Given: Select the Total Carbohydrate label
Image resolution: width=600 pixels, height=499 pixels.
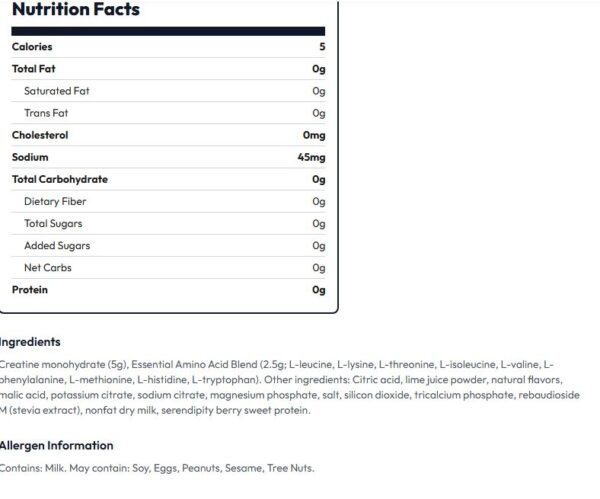Looking at the screenshot, I should tap(60, 179).
